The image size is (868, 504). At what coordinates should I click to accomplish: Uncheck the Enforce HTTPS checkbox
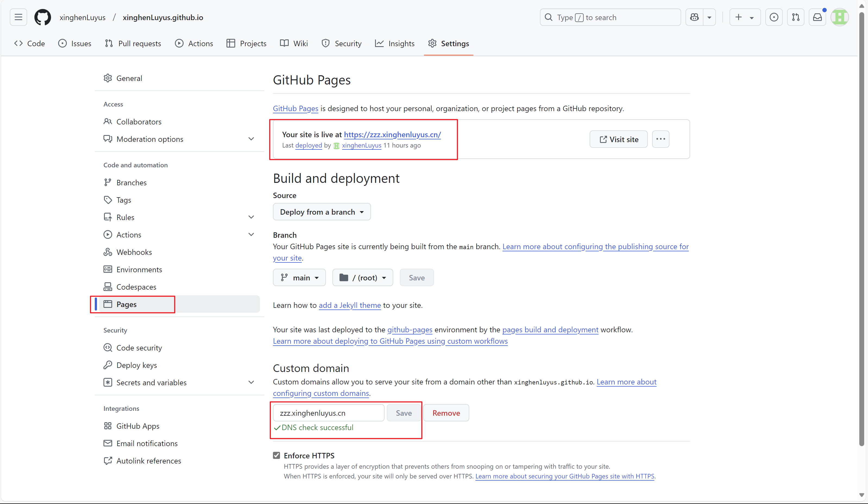pyautogui.click(x=276, y=455)
